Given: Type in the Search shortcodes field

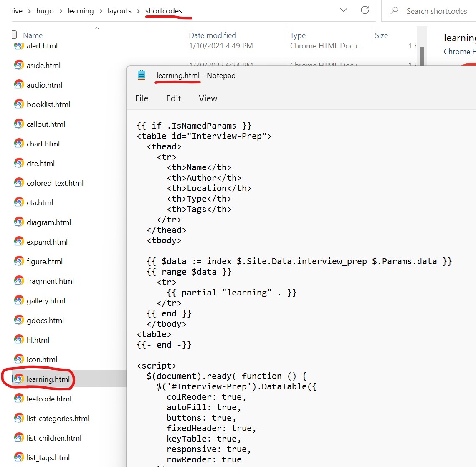Looking at the screenshot, I should point(436,11).
